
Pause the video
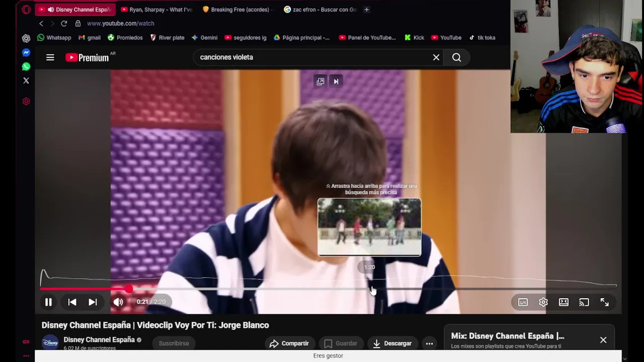(x=48, y=302)
